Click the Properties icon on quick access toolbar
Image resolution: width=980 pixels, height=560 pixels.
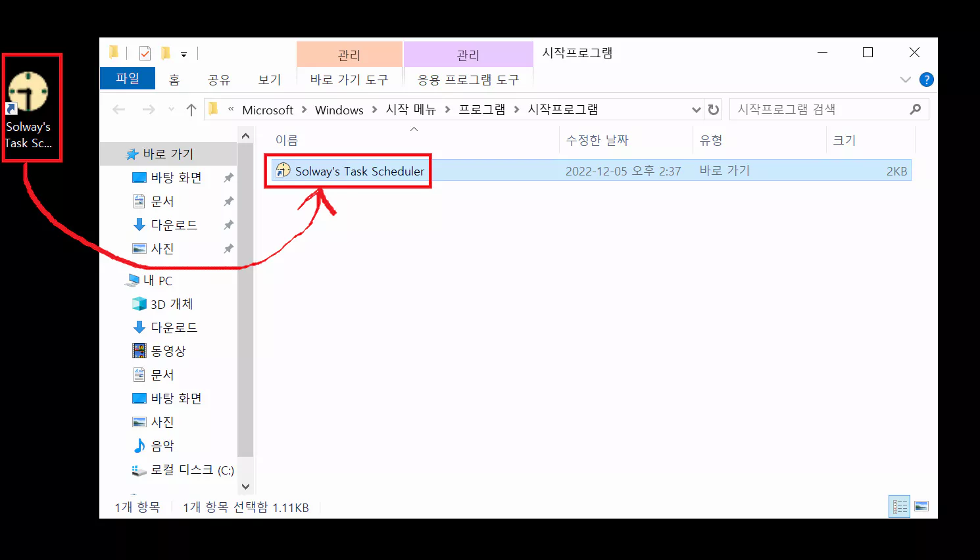tap(145, 53)
